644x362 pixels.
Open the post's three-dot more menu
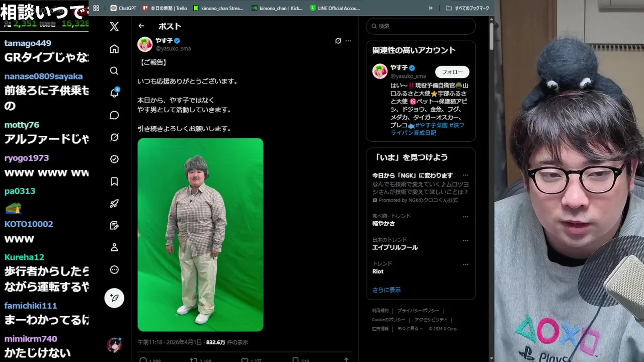pos(348,41)
